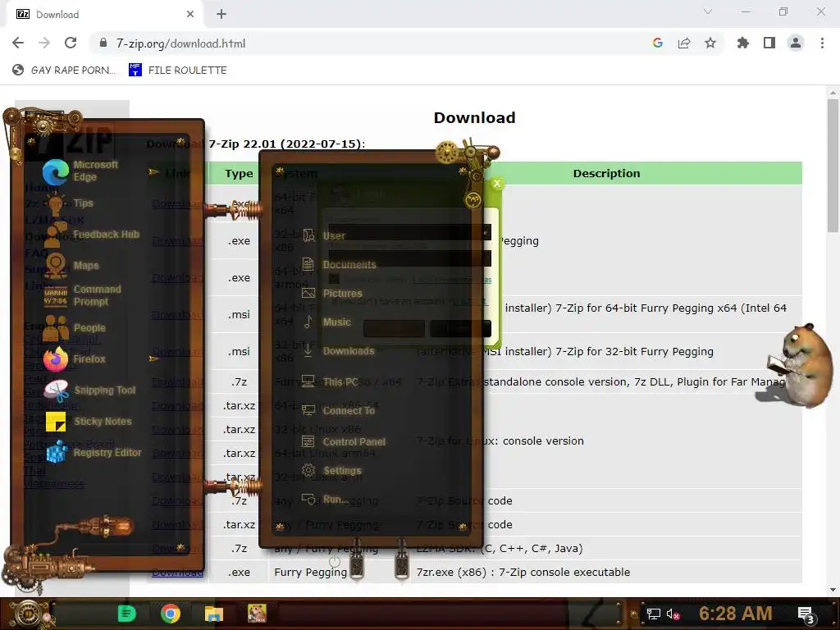Open Snipping Tool from the start menu
840x630 pixels.
(90, 390)
